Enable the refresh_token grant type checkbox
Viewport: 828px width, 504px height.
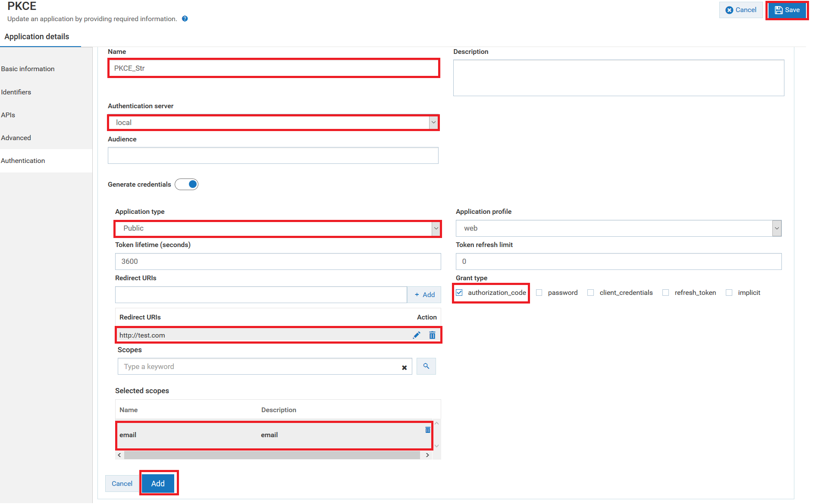(664, 292)
